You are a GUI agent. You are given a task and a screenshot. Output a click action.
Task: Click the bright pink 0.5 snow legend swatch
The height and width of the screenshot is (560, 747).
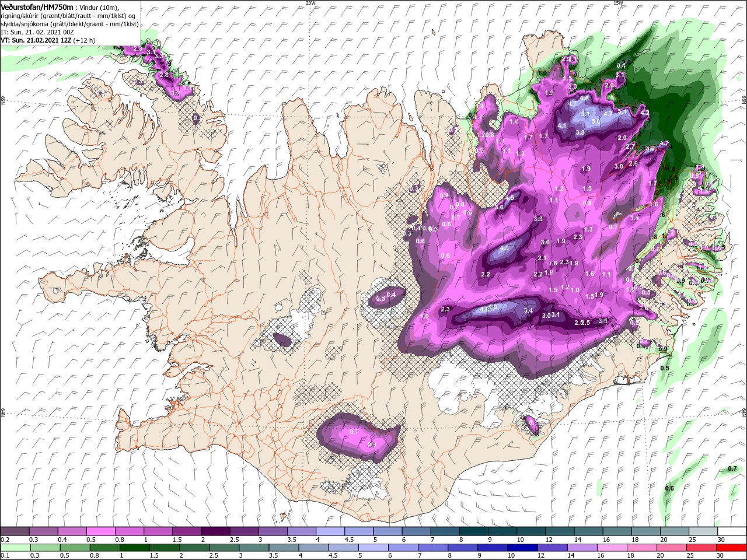[100, 531]
